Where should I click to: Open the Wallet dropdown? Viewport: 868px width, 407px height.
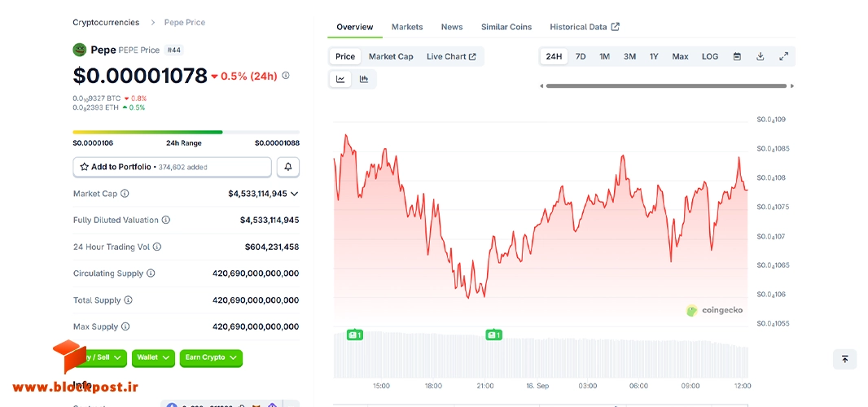coord(153,357)
